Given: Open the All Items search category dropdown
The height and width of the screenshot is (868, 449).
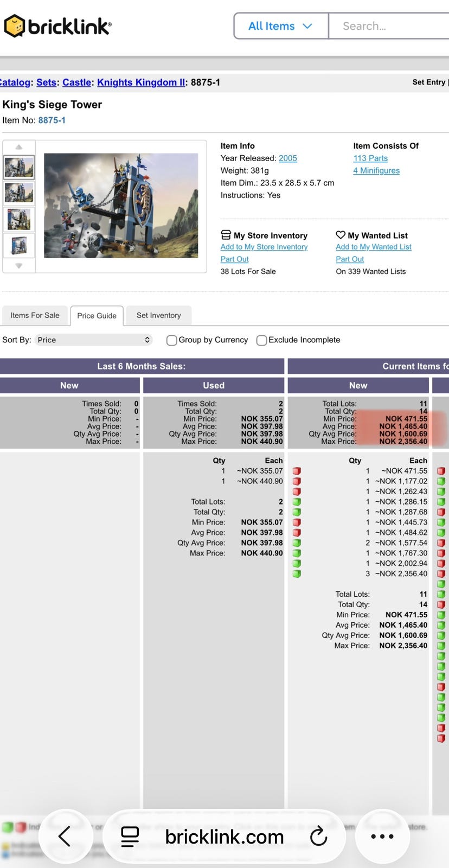Looking at the screenshot, I should coord(280,26).
